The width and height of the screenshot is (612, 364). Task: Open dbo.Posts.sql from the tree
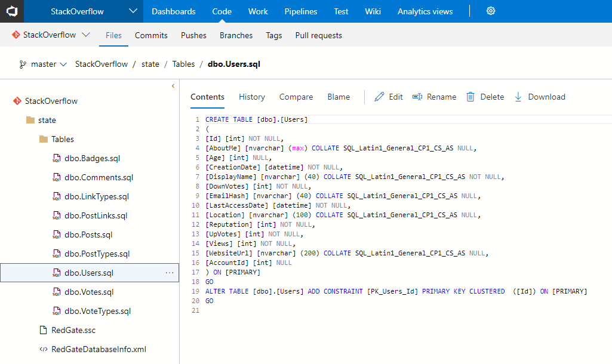(90, 235)
